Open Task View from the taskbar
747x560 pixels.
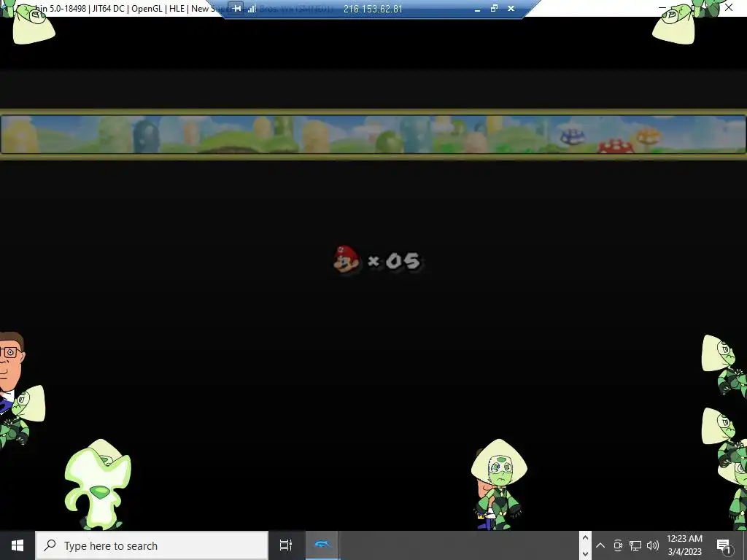pyautogui.click(x=286, y=545)
